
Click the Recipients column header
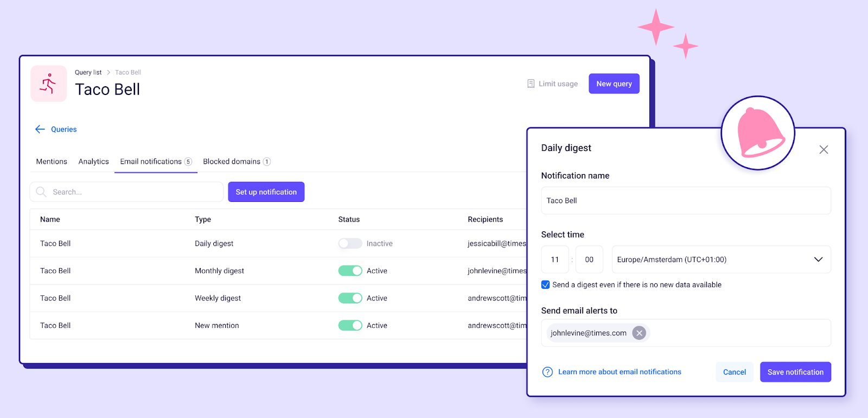click(485, 219)
